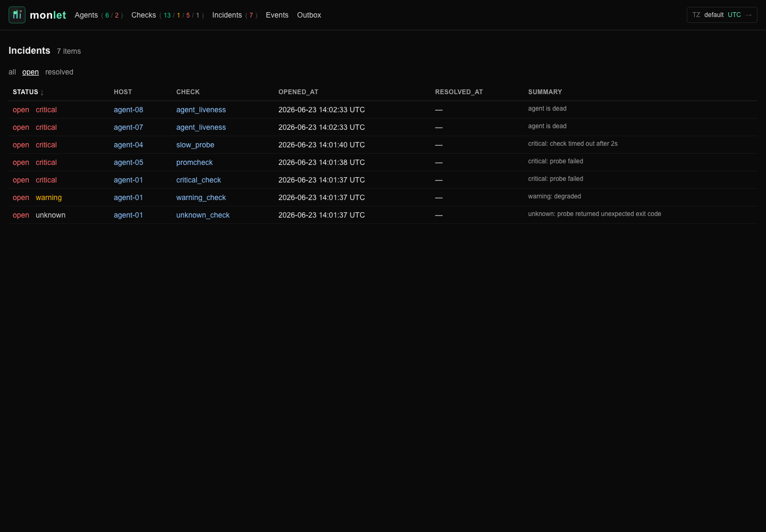766x532 pixels.
Task: Sort by the SUMMARY column header
Action: (x=545, y=92)
